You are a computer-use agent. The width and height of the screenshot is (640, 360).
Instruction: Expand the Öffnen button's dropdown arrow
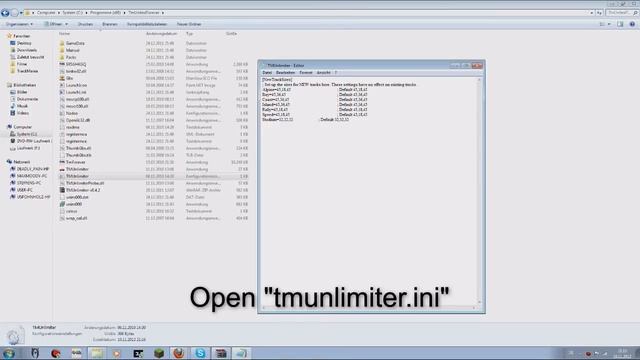point(67,24)
